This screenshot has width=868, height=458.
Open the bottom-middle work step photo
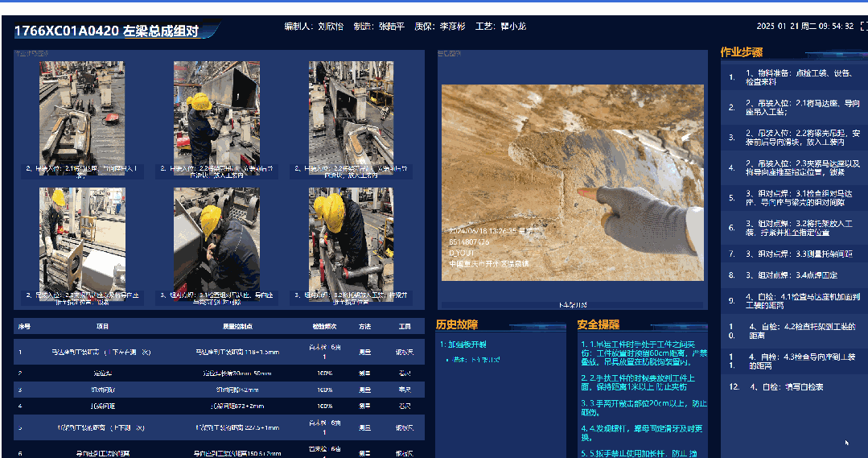point(216,239)
